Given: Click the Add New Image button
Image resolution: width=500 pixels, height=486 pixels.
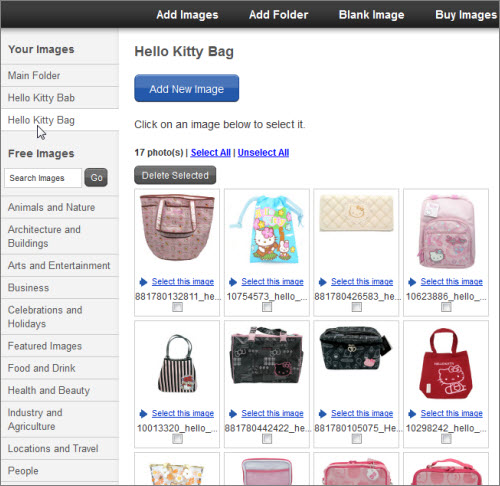Looking at the screenshot, I should click(187, 88).
